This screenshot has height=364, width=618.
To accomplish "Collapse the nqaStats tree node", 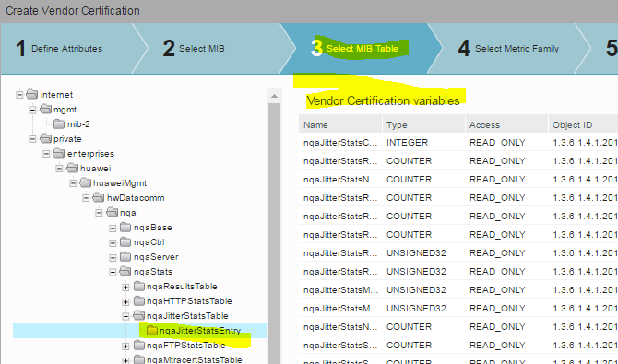I will click(113, 272).
